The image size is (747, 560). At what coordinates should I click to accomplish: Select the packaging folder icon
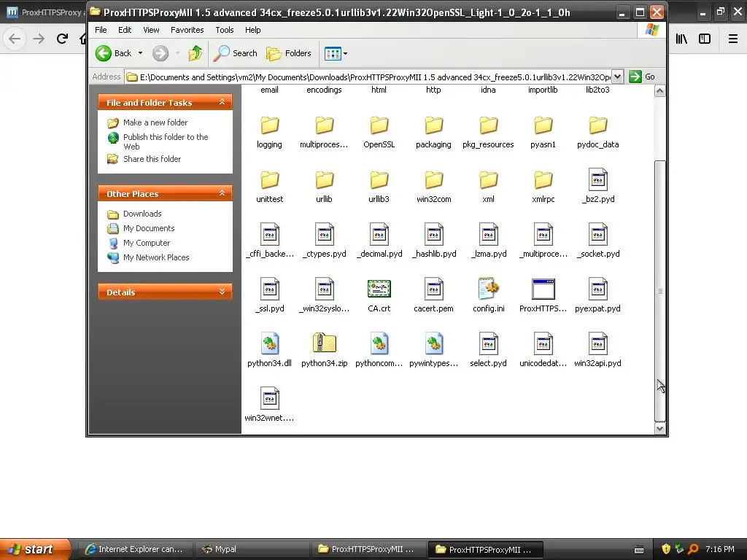tap(433, 125)
